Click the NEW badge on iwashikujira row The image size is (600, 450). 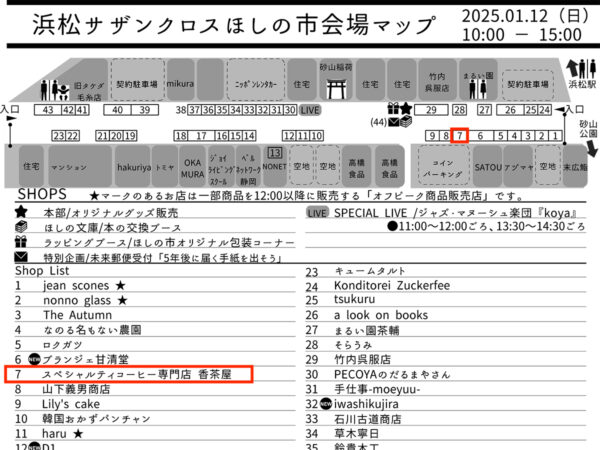(326, 404)
